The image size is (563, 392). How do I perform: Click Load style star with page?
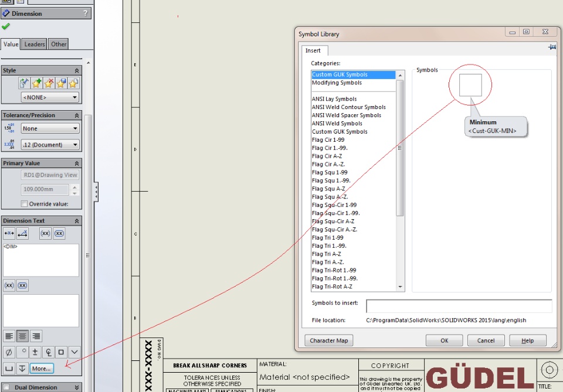coord(73,83)
